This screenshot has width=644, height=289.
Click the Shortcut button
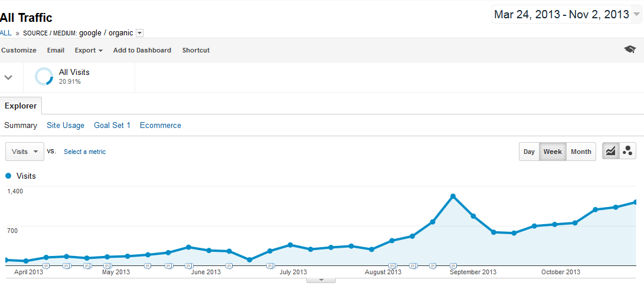pyautogui.click(x=196, y=50)
